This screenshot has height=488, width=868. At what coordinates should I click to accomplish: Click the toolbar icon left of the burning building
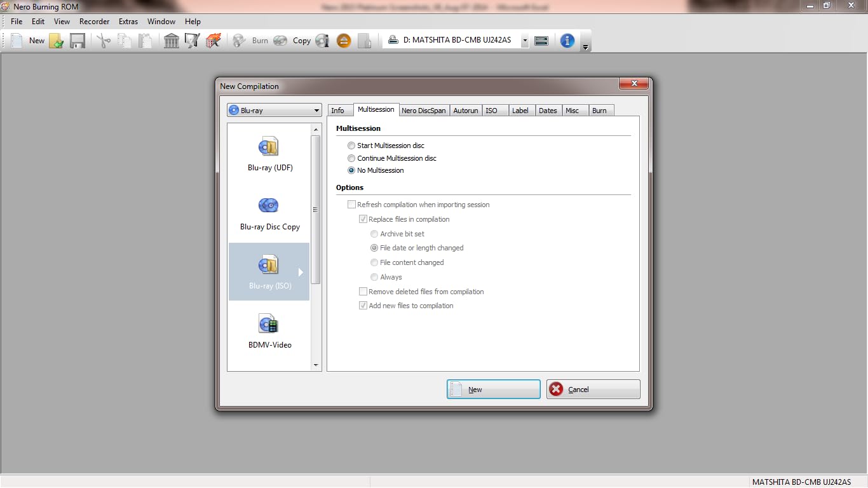pyautogui.click(x=192, y=41)
